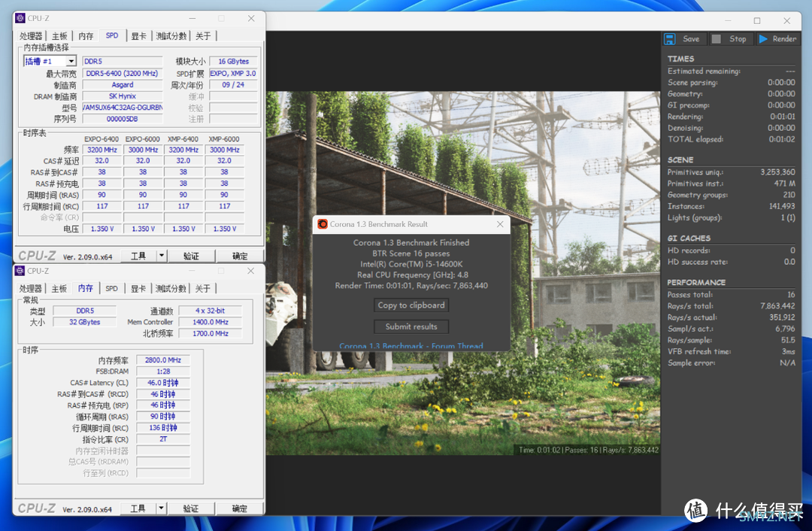Click the 确定 button in the SPD CPU-Z window
The image size is (812, 531).
click(240, 256)
